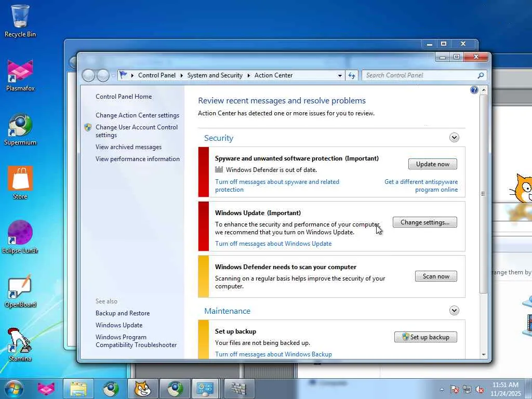Click the Action Center flag tray icon
Image resolution: width=532 pixels, height=399 pixels.
click(x=455, y=390)
